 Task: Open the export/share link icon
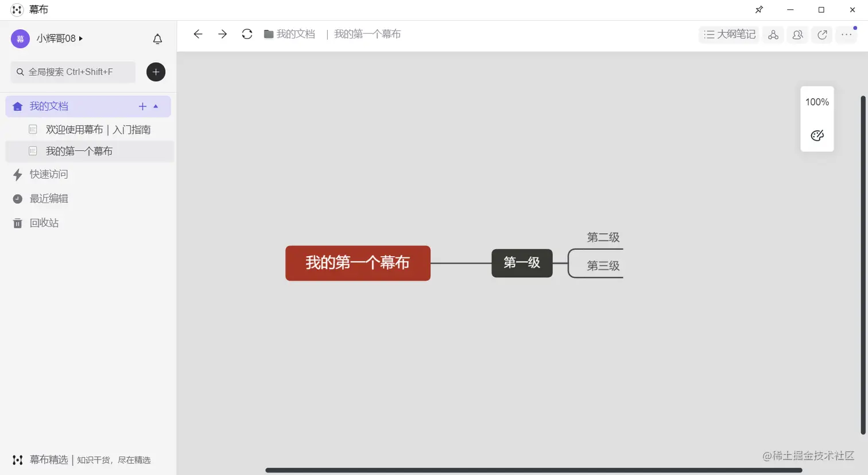click(821, 34)
